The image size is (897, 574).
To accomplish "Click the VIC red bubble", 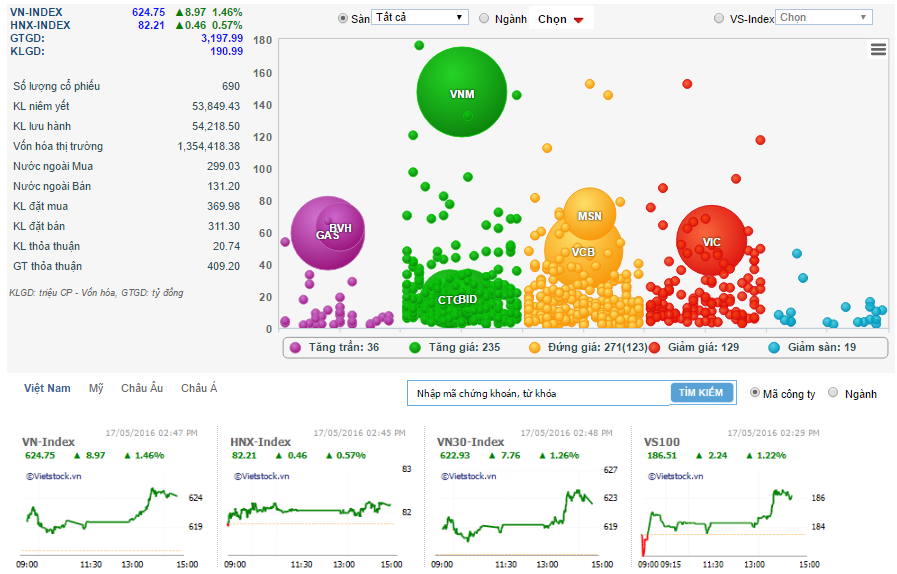I will [711, 240].
